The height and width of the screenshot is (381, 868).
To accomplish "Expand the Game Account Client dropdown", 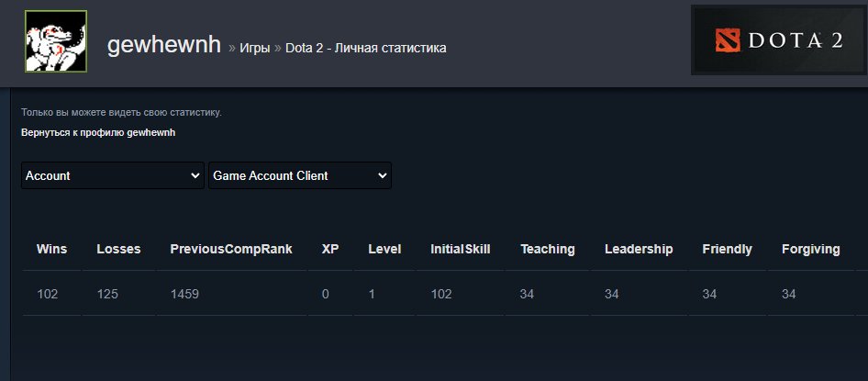I will [x=300, y=175].
